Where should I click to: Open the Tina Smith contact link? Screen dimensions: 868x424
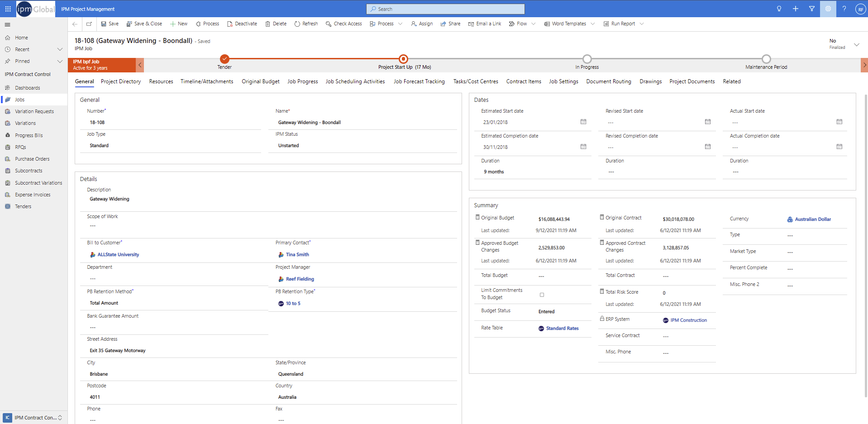coord(296,254)
